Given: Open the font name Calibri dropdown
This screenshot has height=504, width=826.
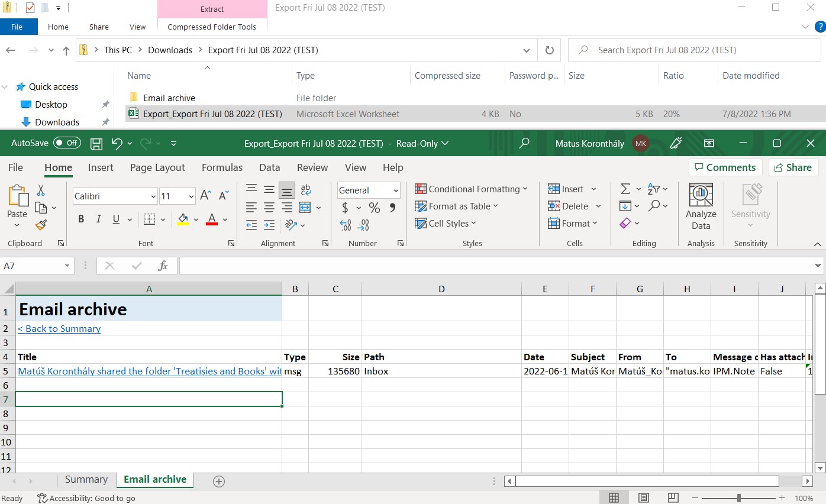Looking at the screenshot, I should tap(153, 196).
